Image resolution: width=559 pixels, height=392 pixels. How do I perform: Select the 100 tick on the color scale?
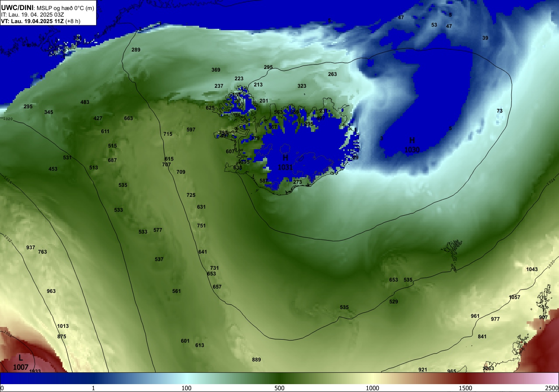(186, 388)
